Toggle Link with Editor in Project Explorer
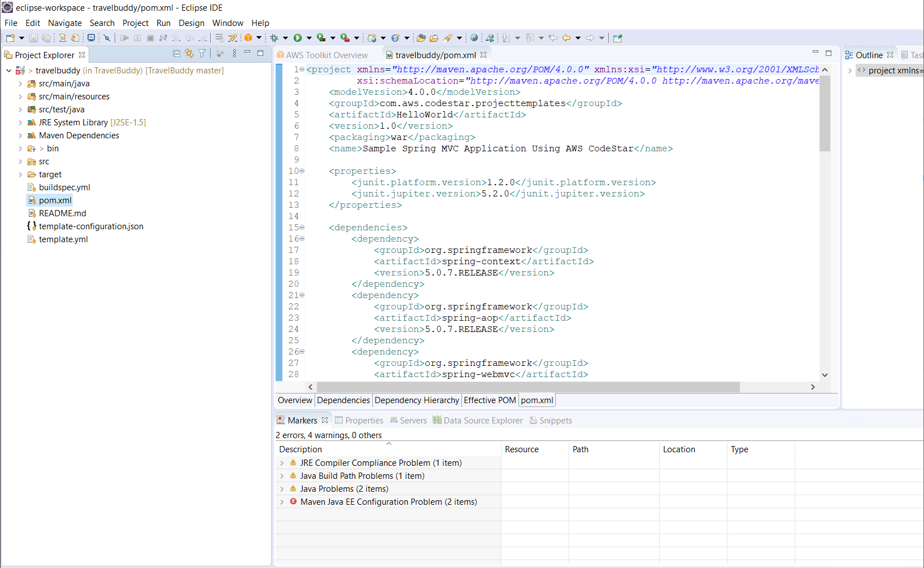The image size is (924, 568). 189,53
